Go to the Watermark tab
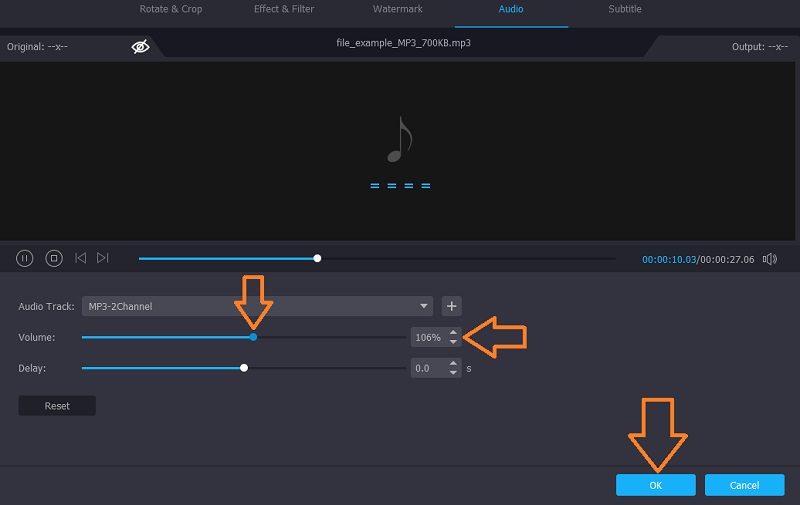This screenshot has width=800, height=505. coord(398,9)
